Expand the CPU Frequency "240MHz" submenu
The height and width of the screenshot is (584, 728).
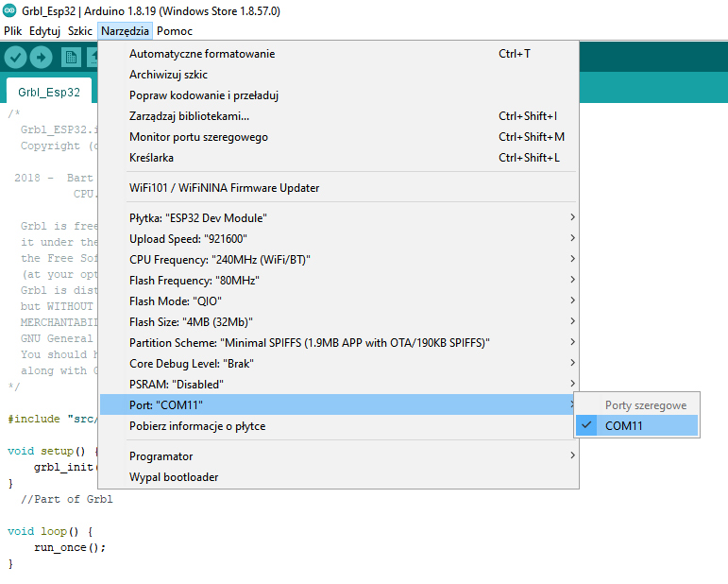click(339, 260)
